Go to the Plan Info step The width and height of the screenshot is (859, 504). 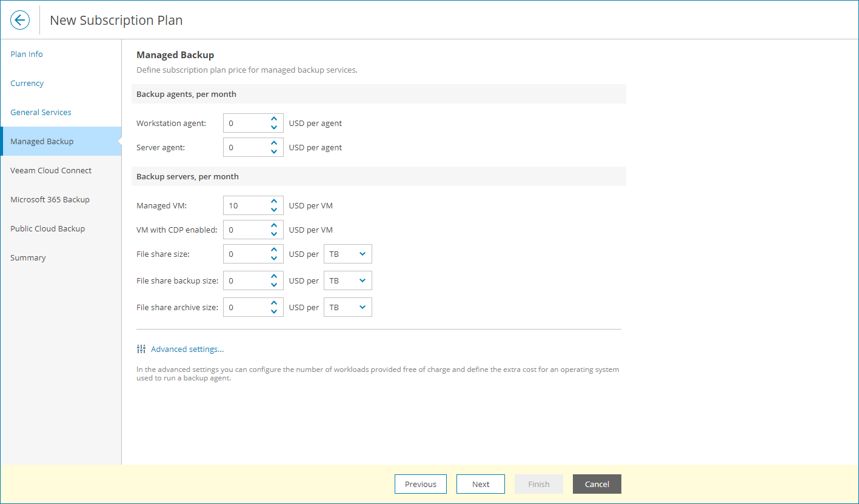click(27, 55)
